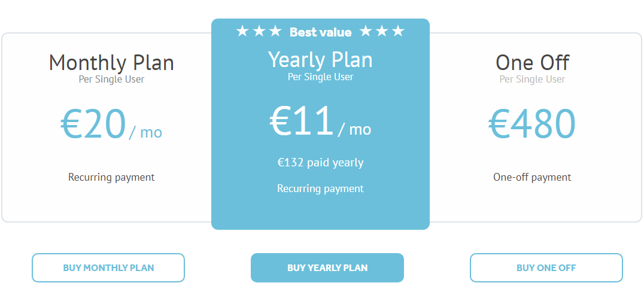The height and width of the screenshot is (292, 644).
Task: Click the star immediately after Best value text
Action: [366, 31]
